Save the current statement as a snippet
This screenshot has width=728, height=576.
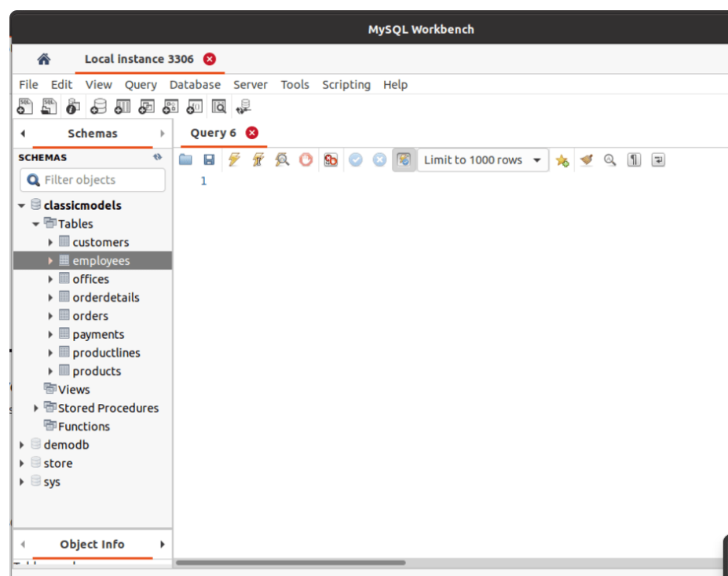pos(562,160)
